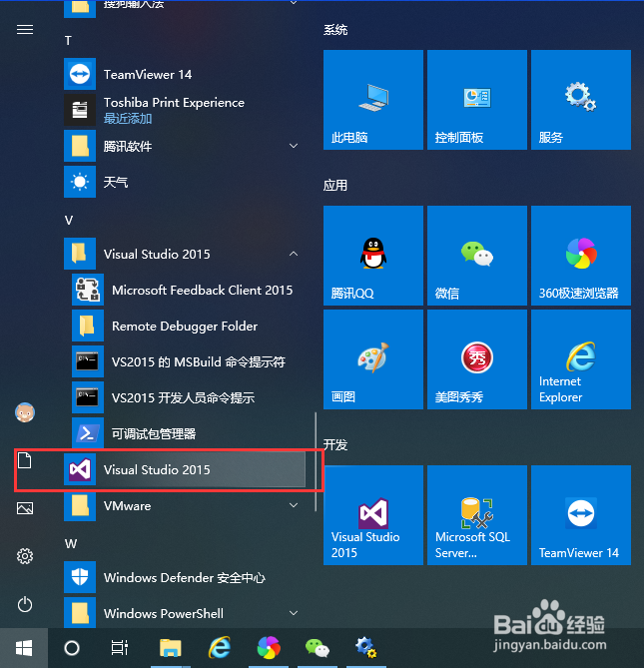Launch 美图秀秀 tile
Screen dimensions: 644x668
(x=477, y=359)
